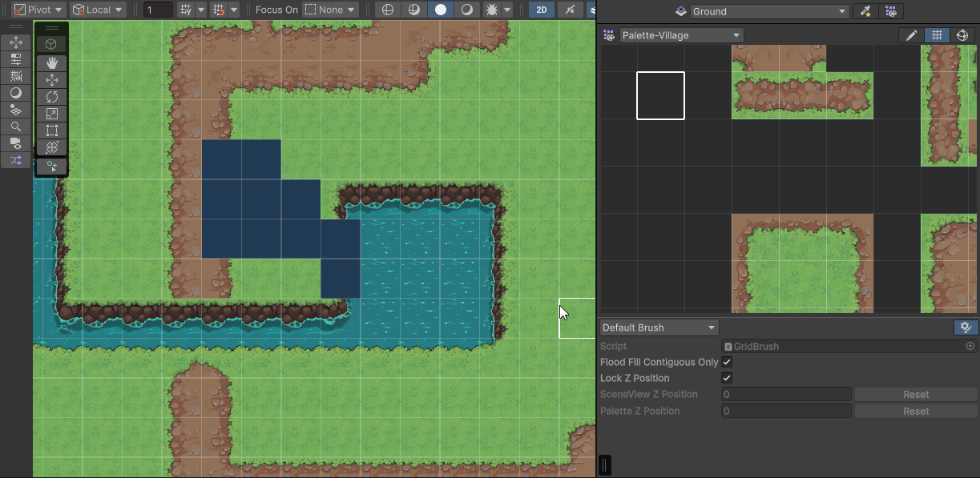Uncheck Flood Fill Contiguous Only
Viewport: 980px width, 478px height.
click(x=727, y=362)
